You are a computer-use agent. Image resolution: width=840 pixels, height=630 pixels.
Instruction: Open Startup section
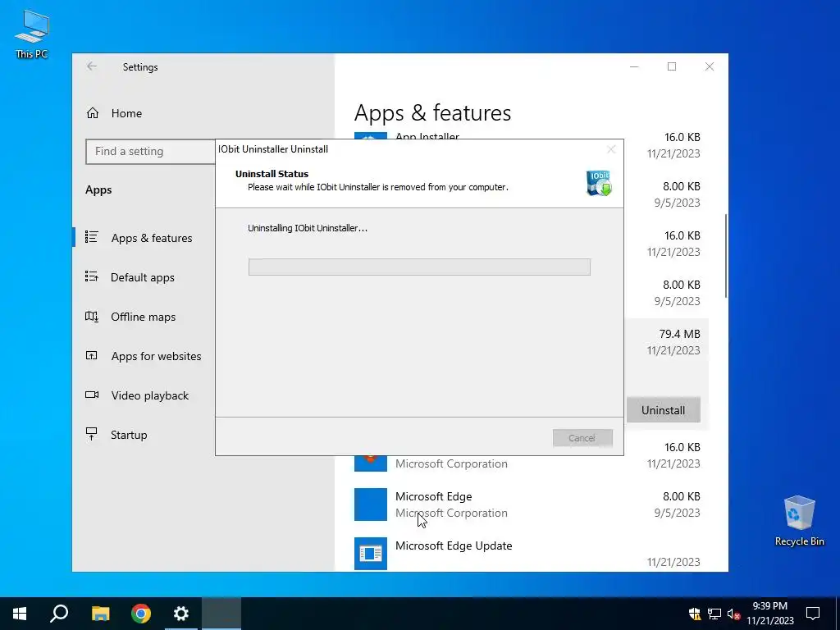[x=129, y=435]
